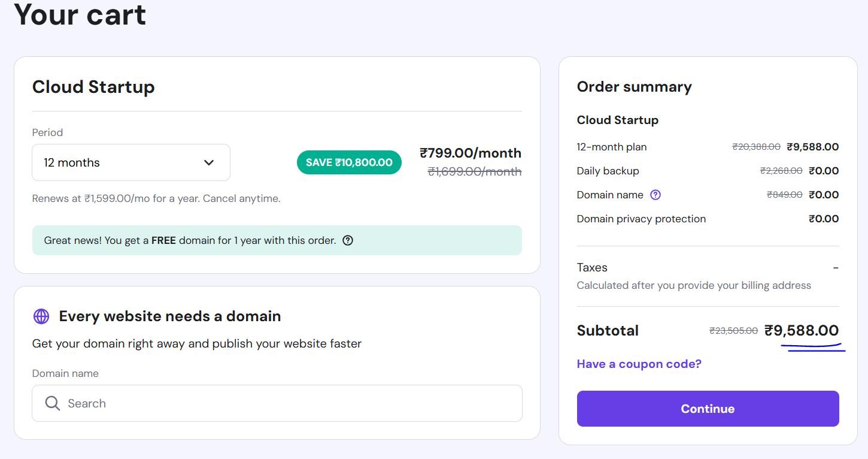Click the green SAVE ₹10,800.00 badge
The width and height of the screenshot is (868, 459).
[x=349, y=162]
